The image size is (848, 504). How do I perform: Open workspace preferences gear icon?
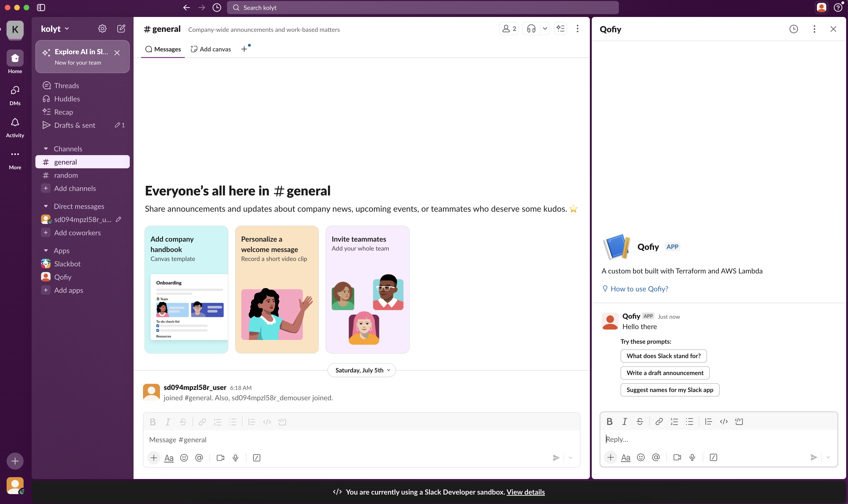click(102, 29)
